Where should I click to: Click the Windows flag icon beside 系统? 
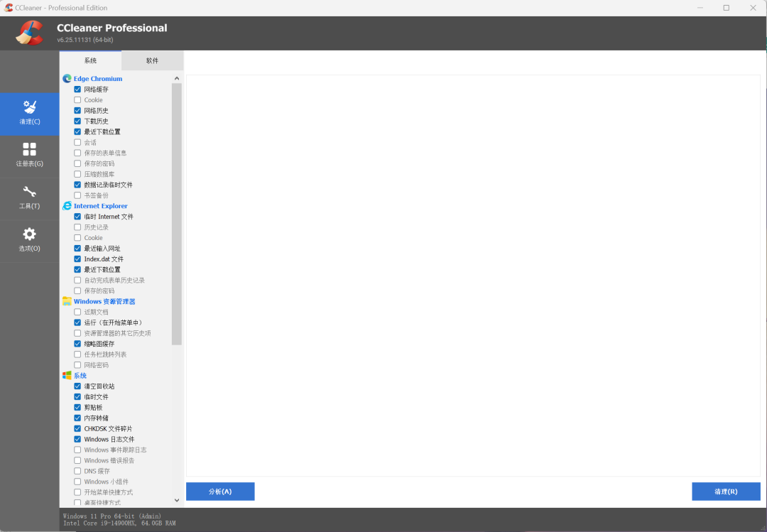coord(67,376)
